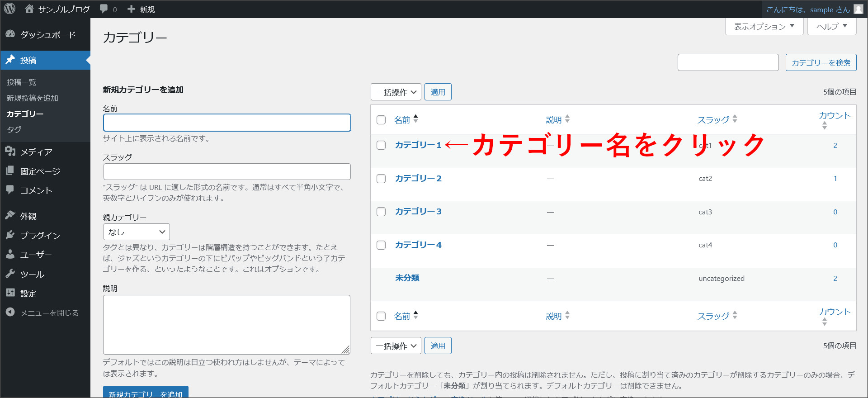Click the カテゴリーを検索 button

pyautogui.click(x=821, y=63)
